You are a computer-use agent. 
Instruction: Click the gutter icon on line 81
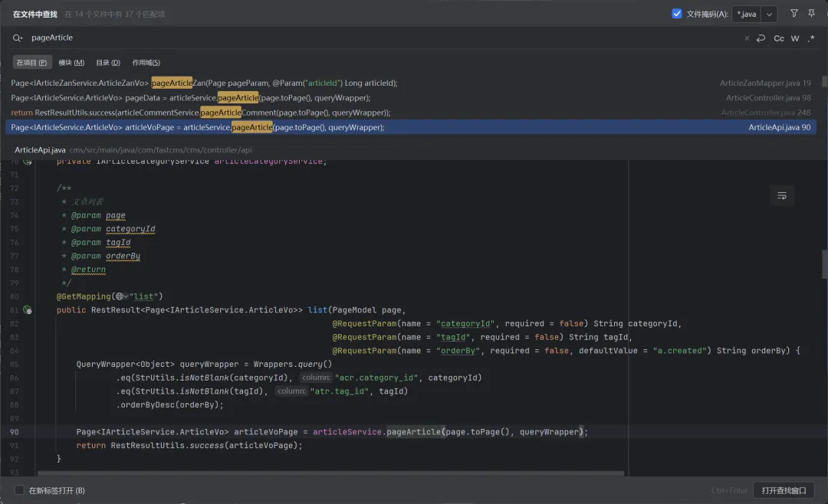pos(28,310)
